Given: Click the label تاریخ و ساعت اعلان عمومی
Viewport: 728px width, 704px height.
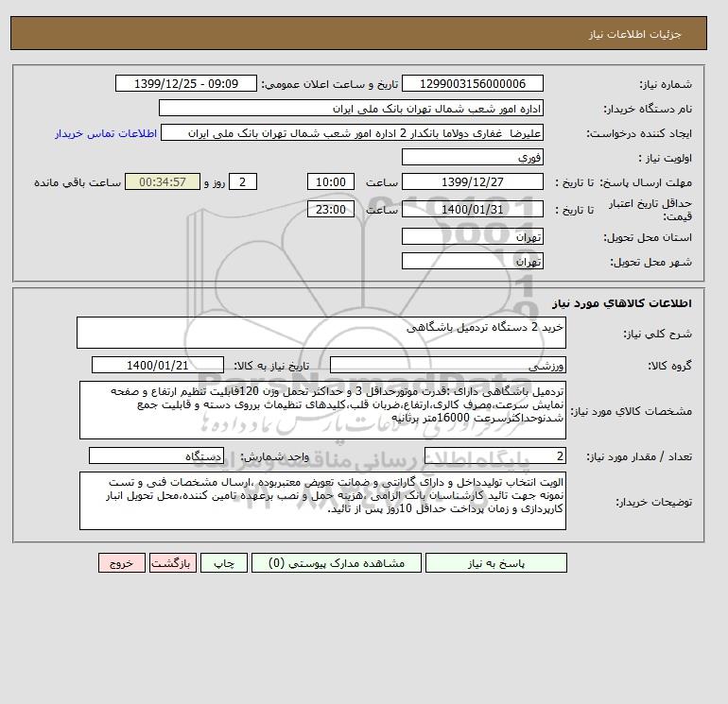Looking at the screenshot, I should point(330,84).
